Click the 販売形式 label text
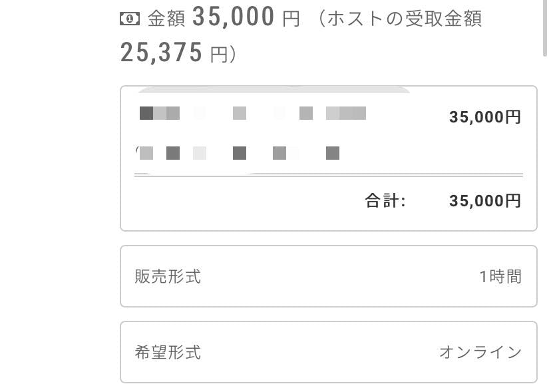Image resolution: width=551 pixels, height=392 pixels. (x=168, y=276)
